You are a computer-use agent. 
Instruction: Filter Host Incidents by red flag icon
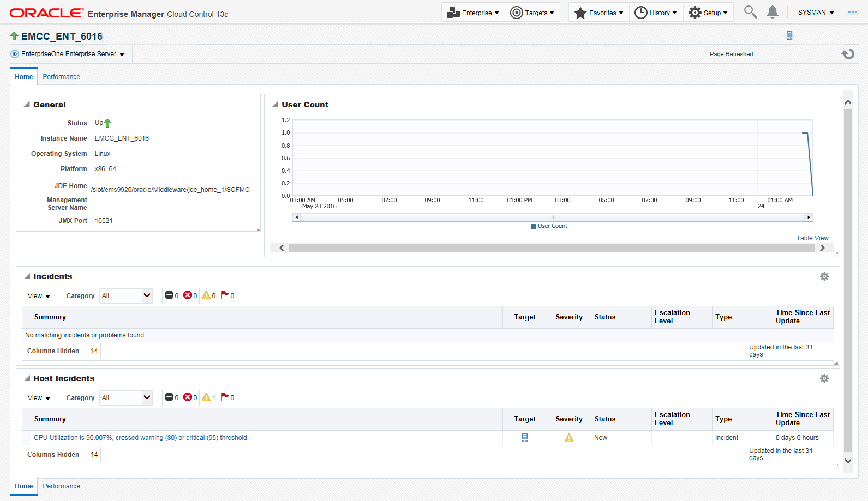pyautogui.click(x=225, y=397)
